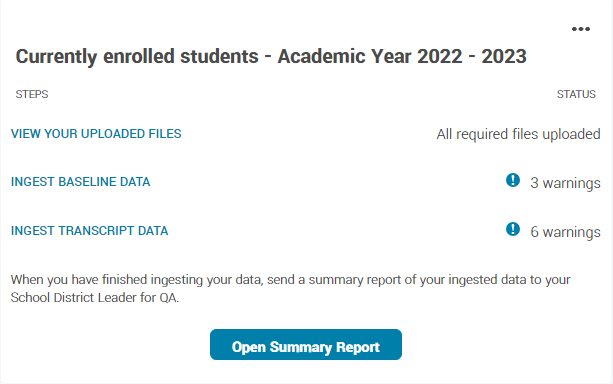Click the All required files uploaded status
The height and width of the screenshot is (384, 613).
point(518,134)
